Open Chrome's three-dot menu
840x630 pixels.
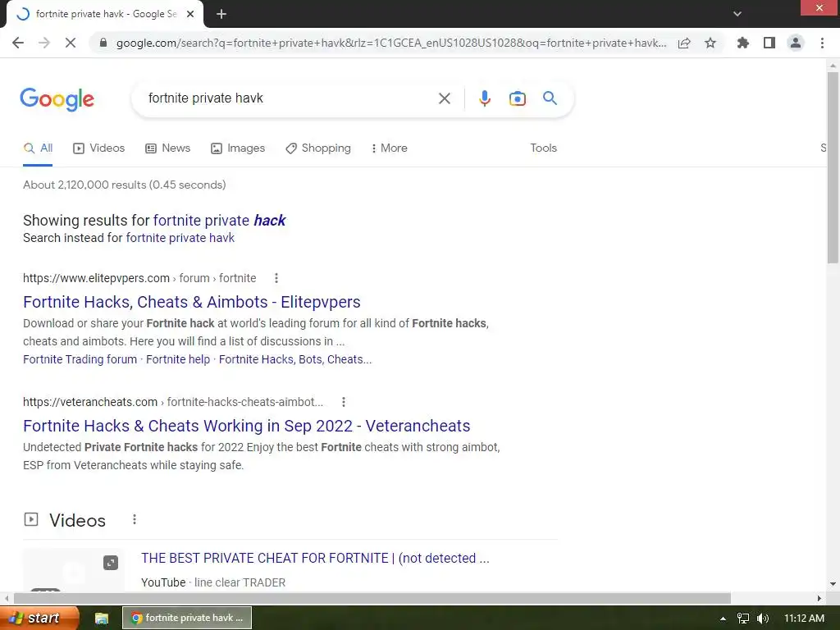[822, 43]
